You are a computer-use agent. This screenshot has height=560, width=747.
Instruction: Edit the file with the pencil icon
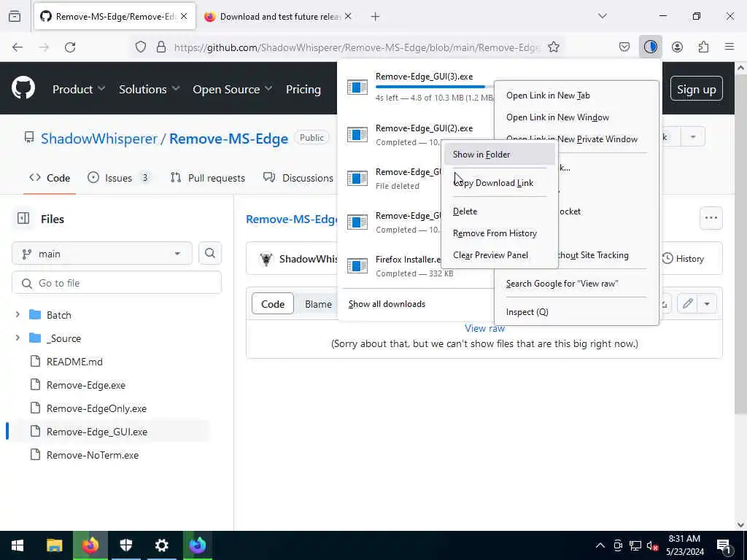click(x=687, y=304)
